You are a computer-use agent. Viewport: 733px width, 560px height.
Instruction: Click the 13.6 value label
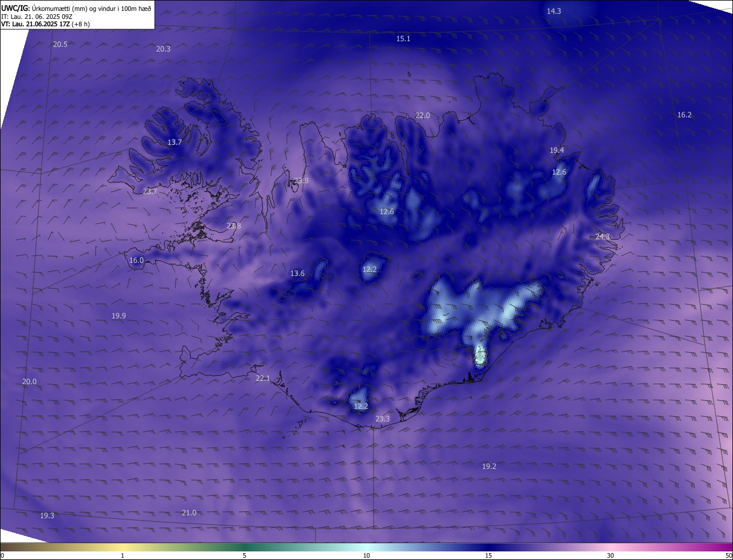point(297,273)
